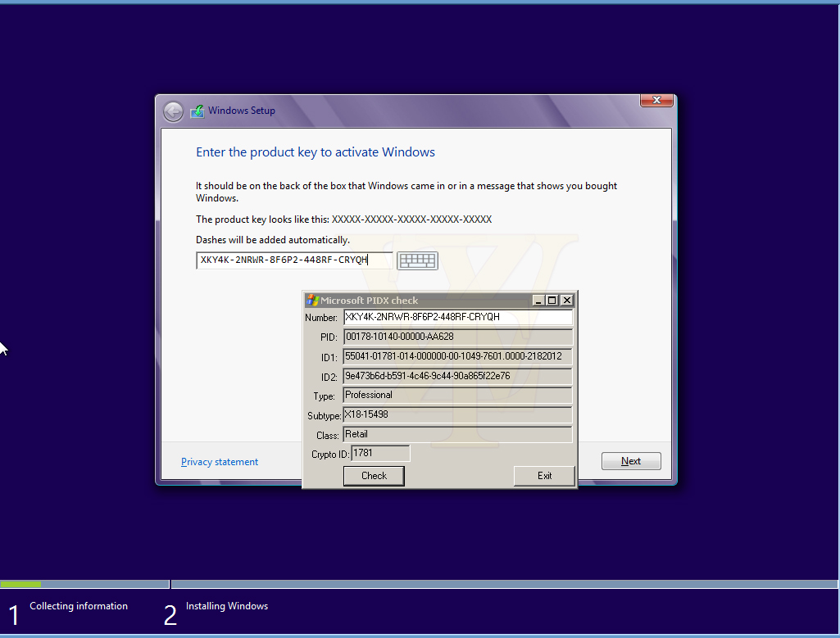Click the ID2 field value
Viewport: 840px width, 638px height.
(458, 376)
